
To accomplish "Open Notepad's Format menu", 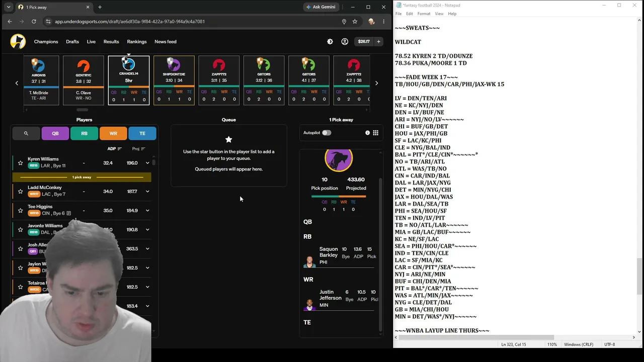I will point(424,14).
